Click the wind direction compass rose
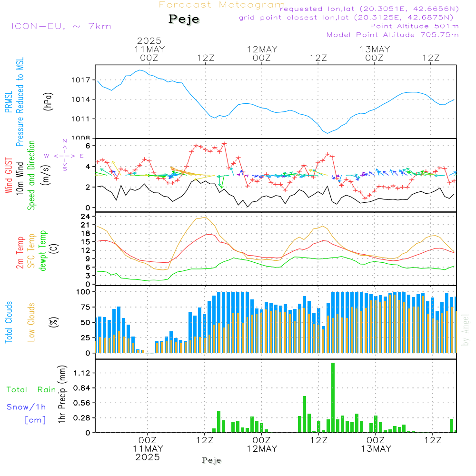 pos(64,155)
